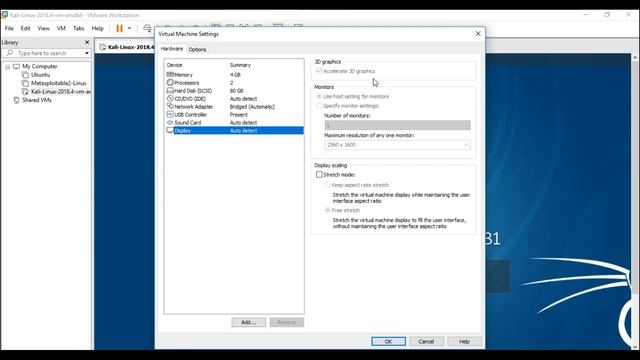The height and width of the screenshot is (360, 640).
Task: Enable the Stretch mode checkbox
Action: pos(319,174)
